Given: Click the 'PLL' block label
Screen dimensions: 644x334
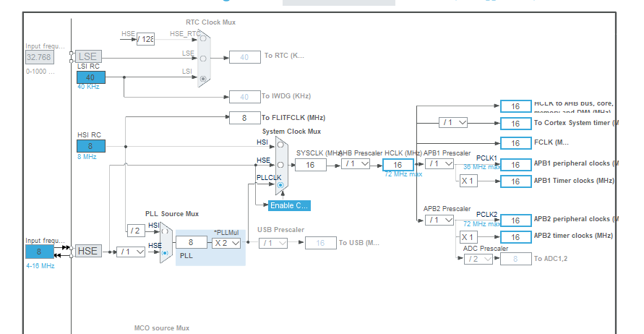Looking at the screenshot, I should (186, 255).
